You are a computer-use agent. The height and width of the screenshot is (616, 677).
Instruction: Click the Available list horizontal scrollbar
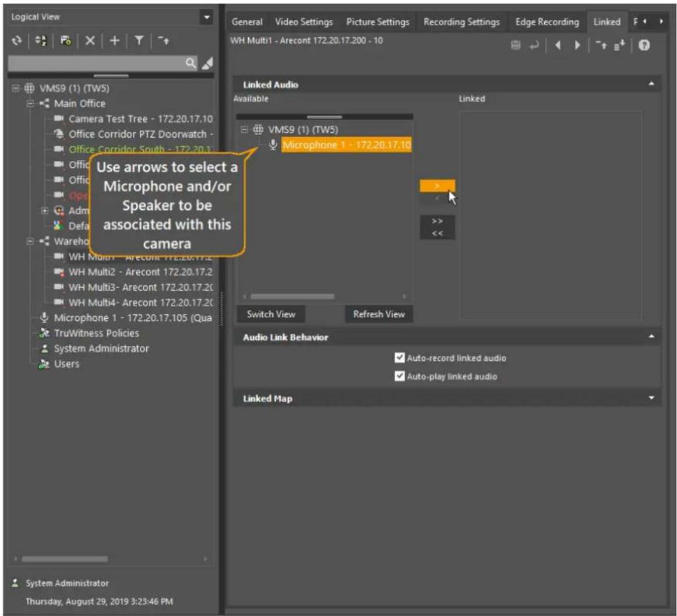tap(292, 296)
